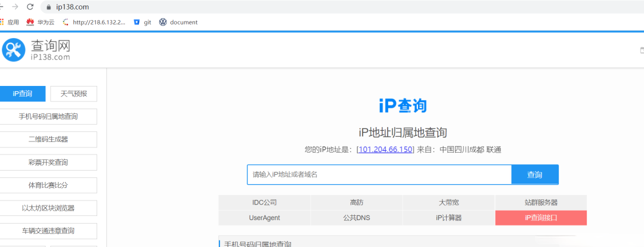644x247 pixels.
Task: Open the document bookmark
Action: 178,22
